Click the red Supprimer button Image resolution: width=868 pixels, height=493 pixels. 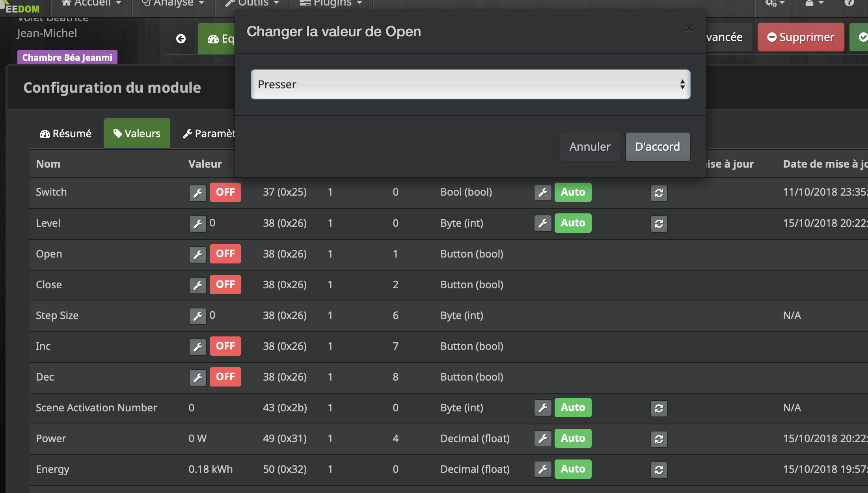801,37
